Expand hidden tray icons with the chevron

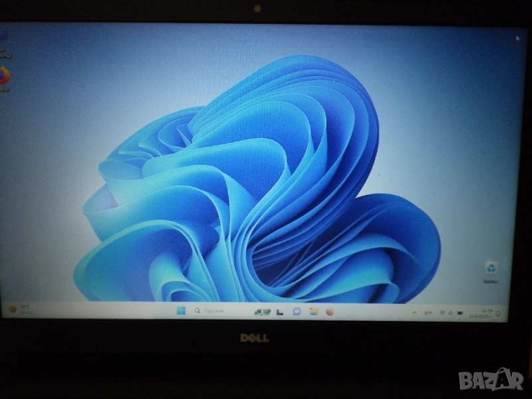click(414, 313)
